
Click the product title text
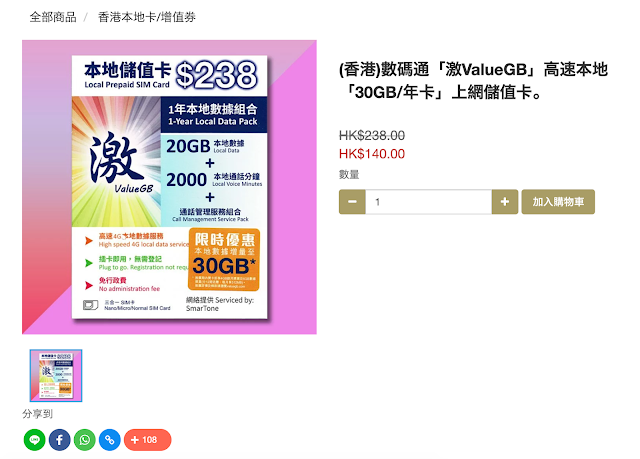[473, 81]
